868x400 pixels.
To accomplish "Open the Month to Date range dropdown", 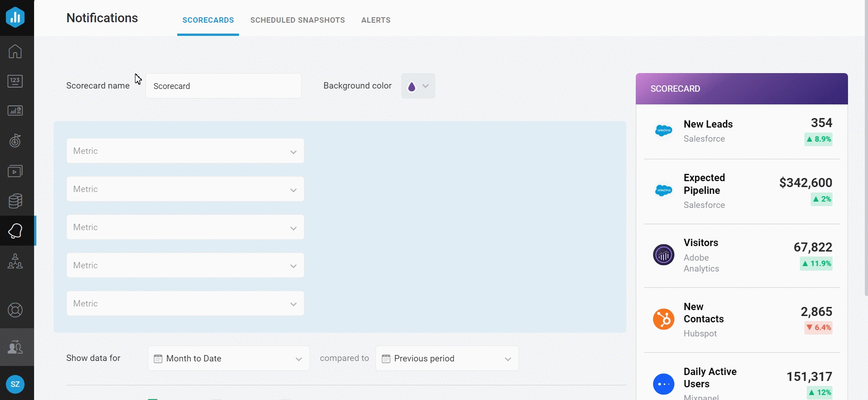I will click(x=229, y=359).
